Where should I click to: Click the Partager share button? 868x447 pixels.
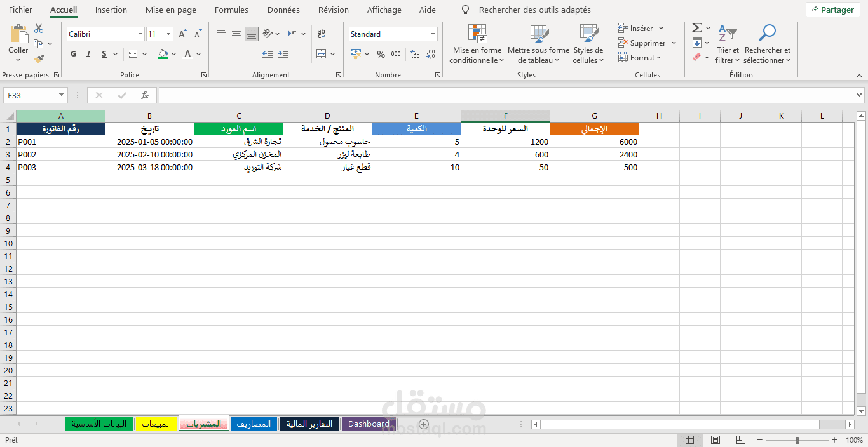point(832,10)
